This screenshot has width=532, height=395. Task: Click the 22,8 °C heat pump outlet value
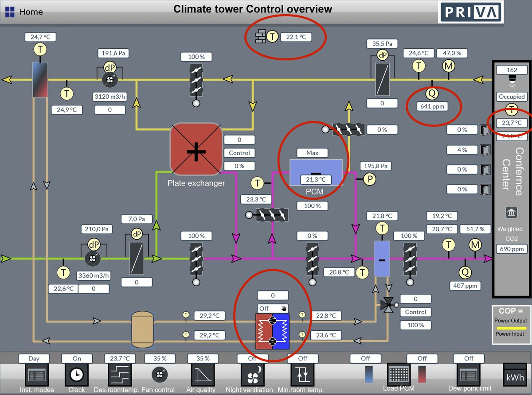point(326,316)
